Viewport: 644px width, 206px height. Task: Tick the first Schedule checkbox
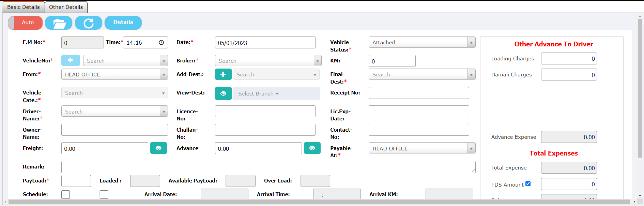(66, 194)
